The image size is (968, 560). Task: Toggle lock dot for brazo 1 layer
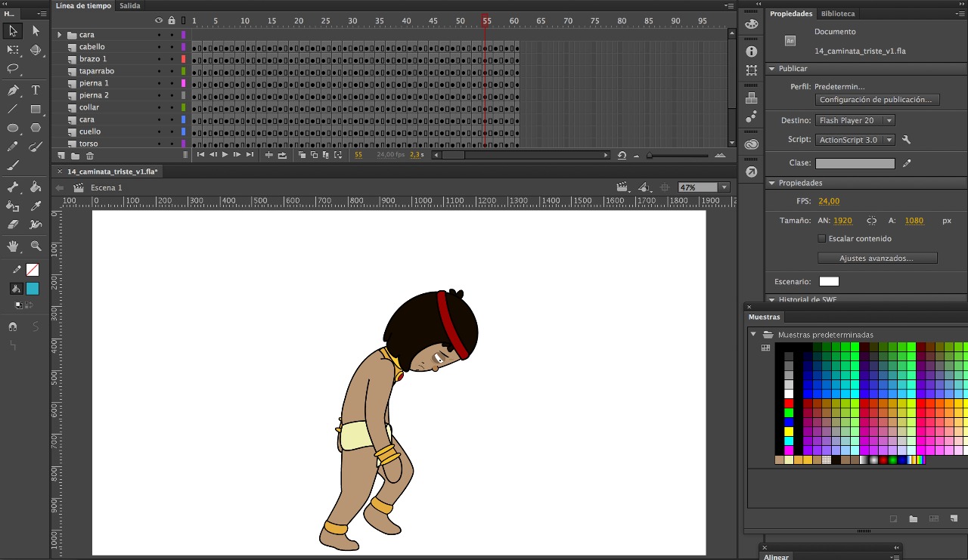pos(172,59)
